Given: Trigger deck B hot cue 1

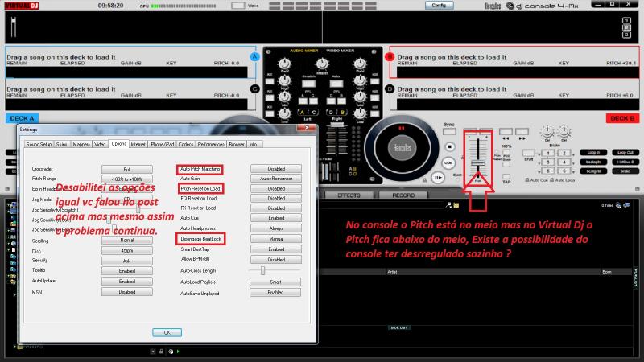Looking at the screenshot, I should (547, 153).
